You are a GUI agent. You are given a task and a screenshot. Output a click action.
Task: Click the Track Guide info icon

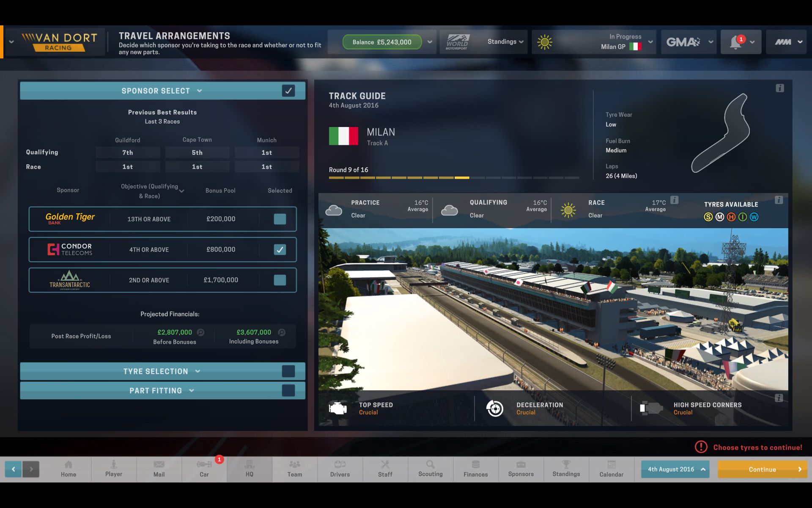(x=779, y=88)
